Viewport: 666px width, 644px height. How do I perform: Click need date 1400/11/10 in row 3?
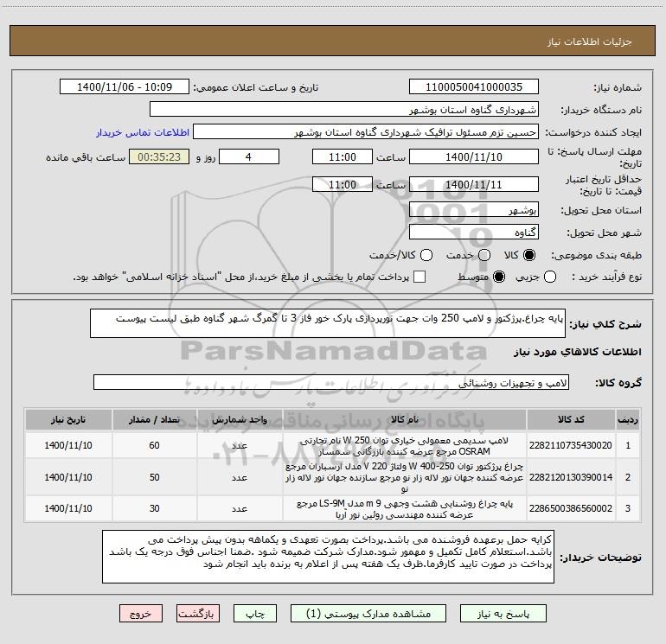click(x=68, y=508)
